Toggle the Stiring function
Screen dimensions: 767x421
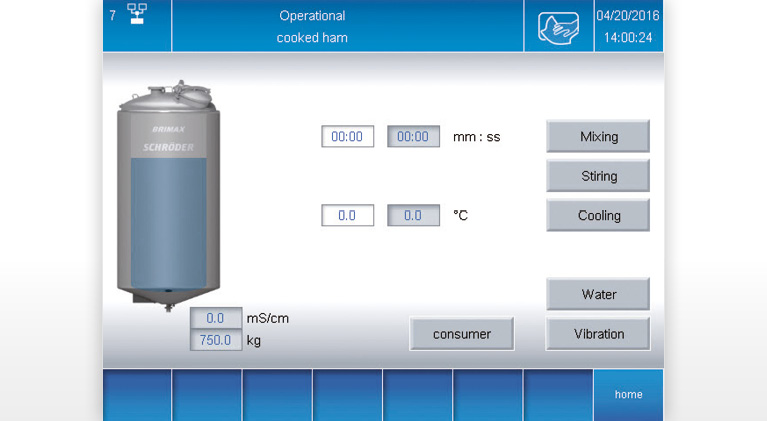point(598,176)
